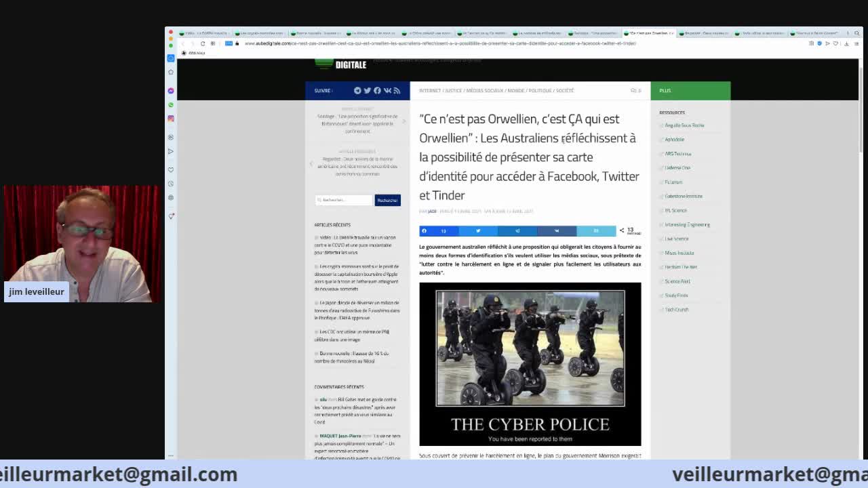Open Live Science resource link
868x488 pixels.
coord(677,239)
